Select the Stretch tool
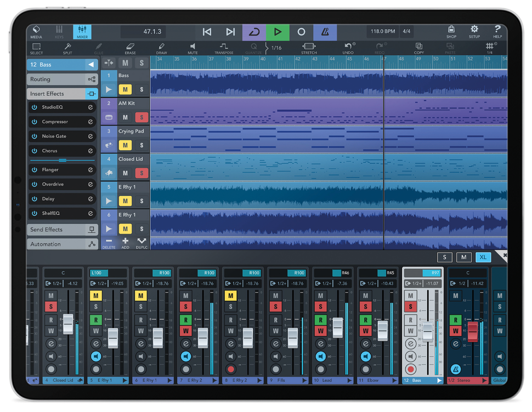This screenshot has height=412, width=532. [x=308, y=48]
